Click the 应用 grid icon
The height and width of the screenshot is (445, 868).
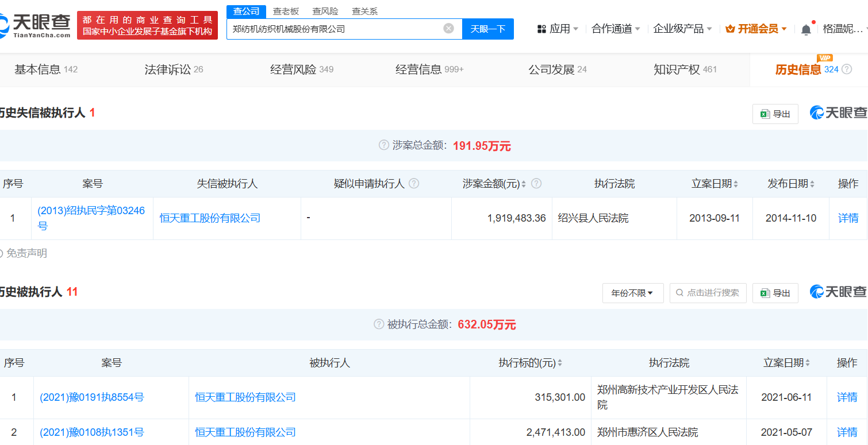click(541, 29)
